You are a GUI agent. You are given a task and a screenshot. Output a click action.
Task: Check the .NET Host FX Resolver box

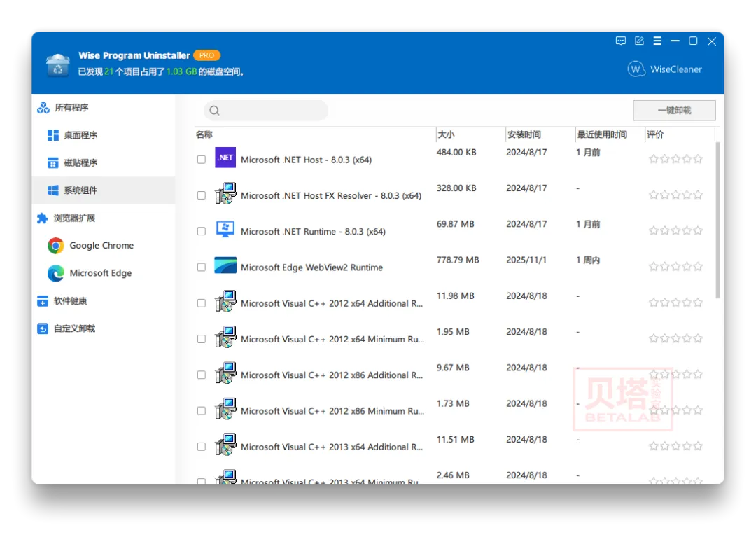202,195
